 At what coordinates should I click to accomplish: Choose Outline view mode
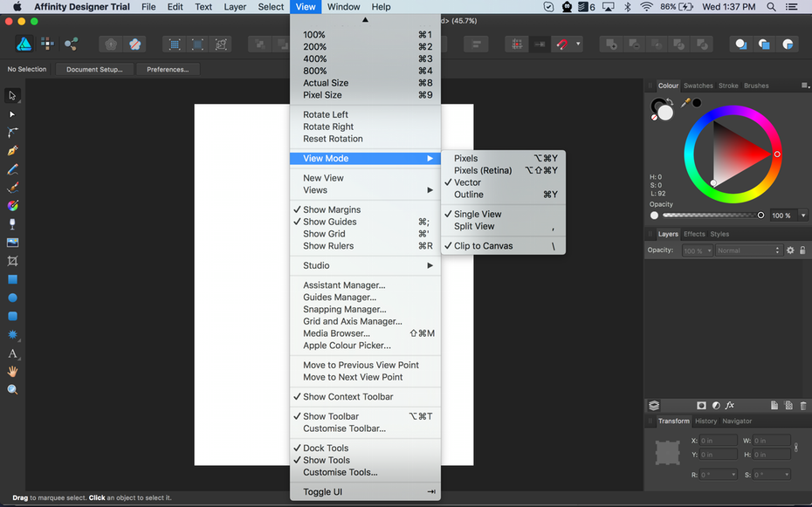(x=469, y=195)
